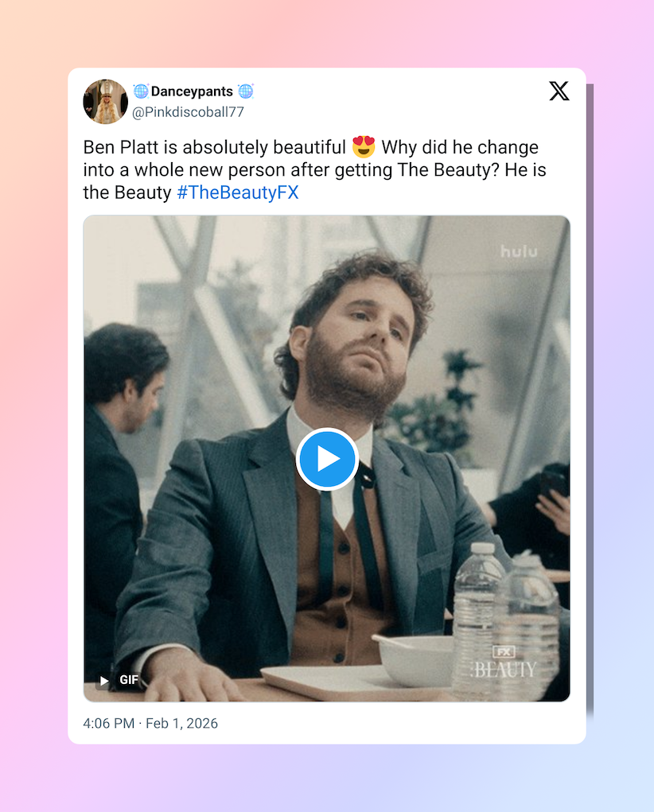This screenshot has width=654, height=812.
Task: Click the hand holding a phone in the video
Action: tap(551, 501)
